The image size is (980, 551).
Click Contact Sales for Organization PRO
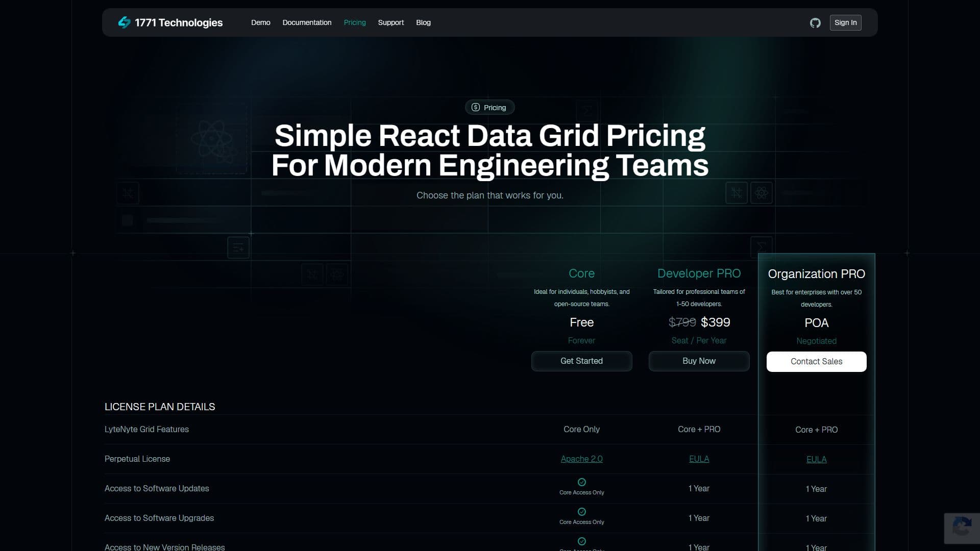817,361
